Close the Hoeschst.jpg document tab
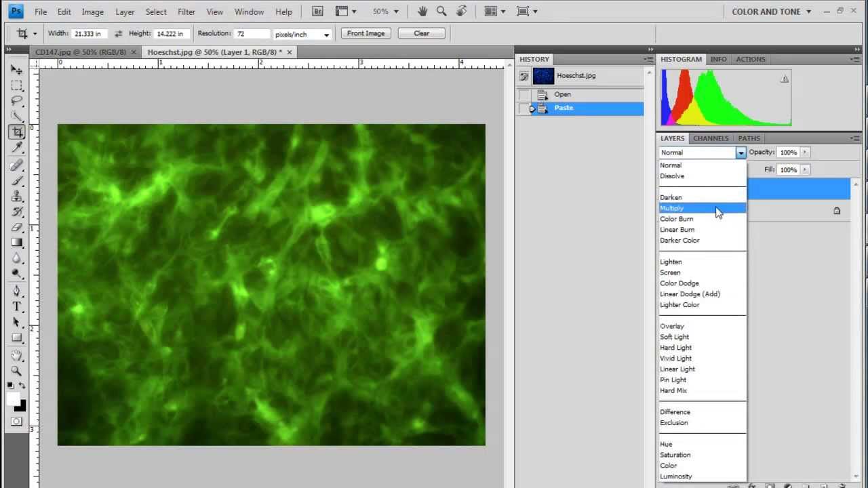The image size is (868, 488). coord(290,52)
